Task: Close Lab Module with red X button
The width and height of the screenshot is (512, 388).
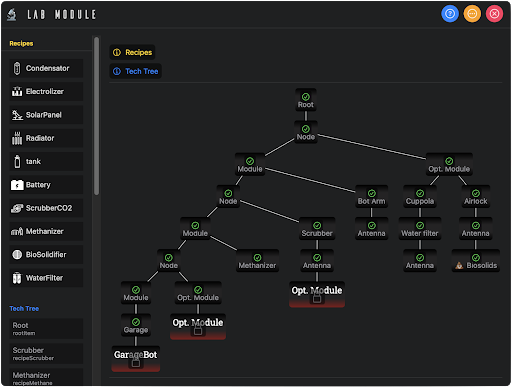Action: [x=494, y=14]
